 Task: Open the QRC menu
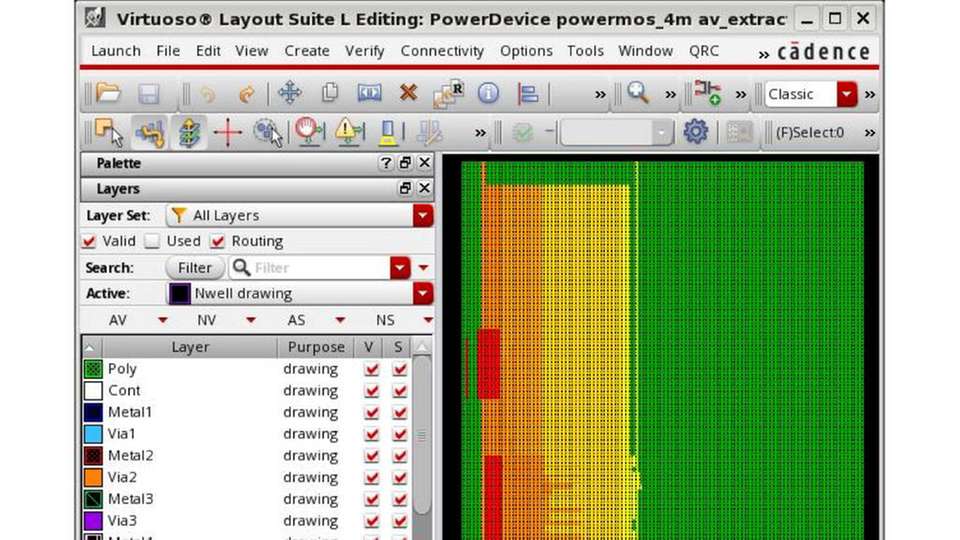point(703,51)
